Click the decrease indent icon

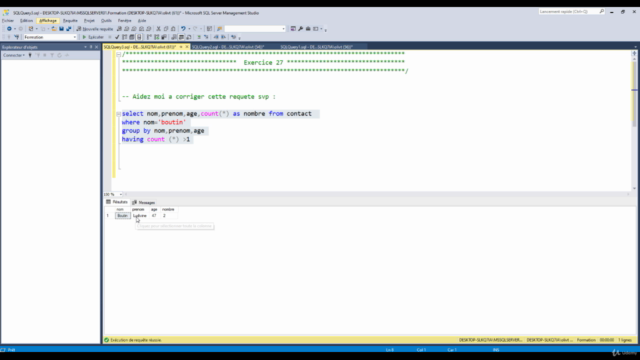coord(216,37)
